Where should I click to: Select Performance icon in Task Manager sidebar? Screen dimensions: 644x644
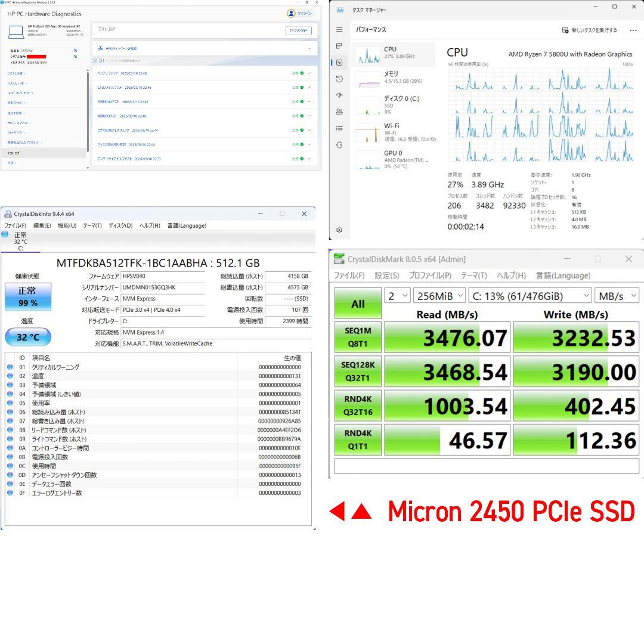point(339,63)
